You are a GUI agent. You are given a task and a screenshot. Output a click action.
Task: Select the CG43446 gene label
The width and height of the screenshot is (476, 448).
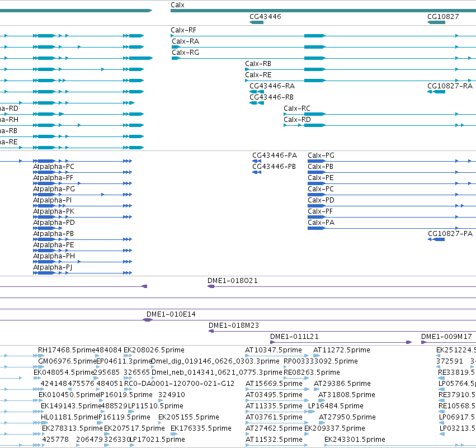pyautogui.click(x=265, y=17)
